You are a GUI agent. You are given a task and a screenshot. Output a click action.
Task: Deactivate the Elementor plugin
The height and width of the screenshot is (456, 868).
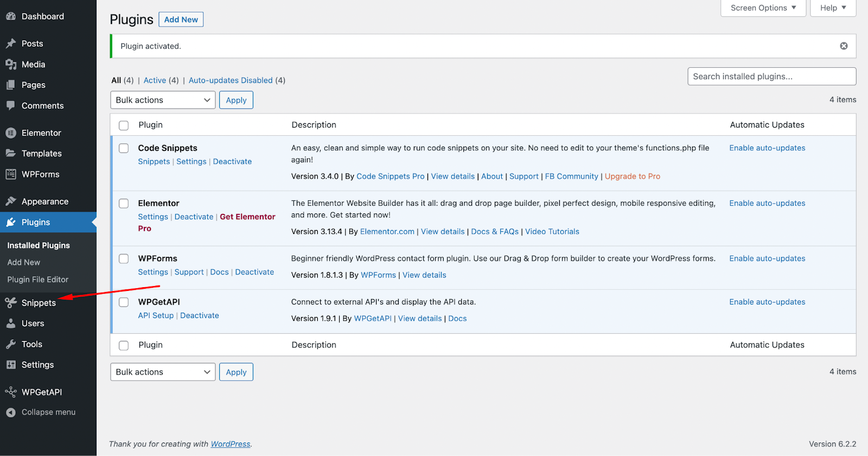click(194, 217)
